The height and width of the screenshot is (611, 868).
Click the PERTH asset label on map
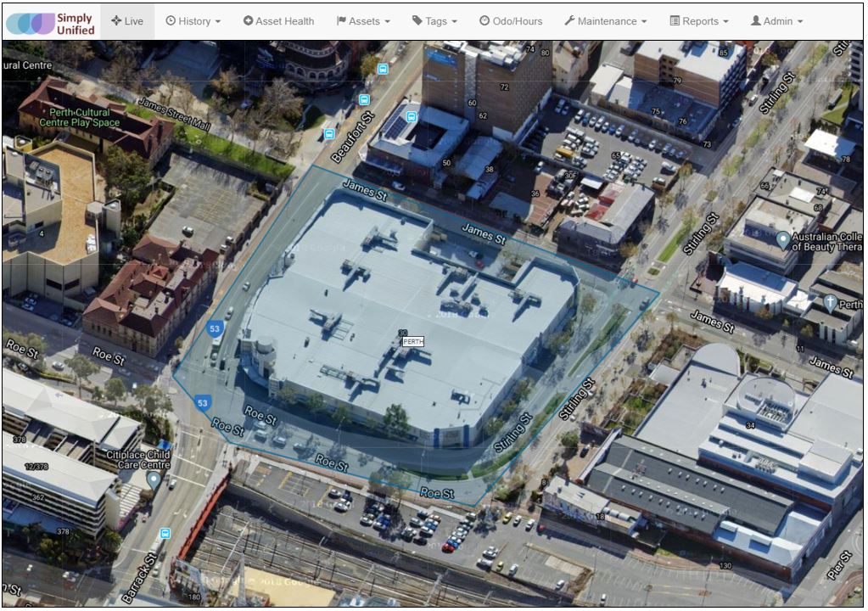coord(413,341)
